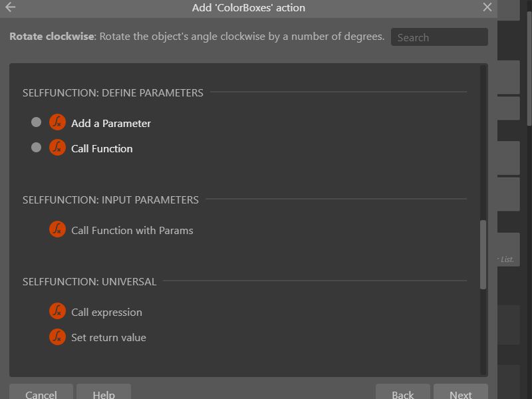Select the Call Function action
The height and width of the screenshot is (399, 532).
click(102, 149)
